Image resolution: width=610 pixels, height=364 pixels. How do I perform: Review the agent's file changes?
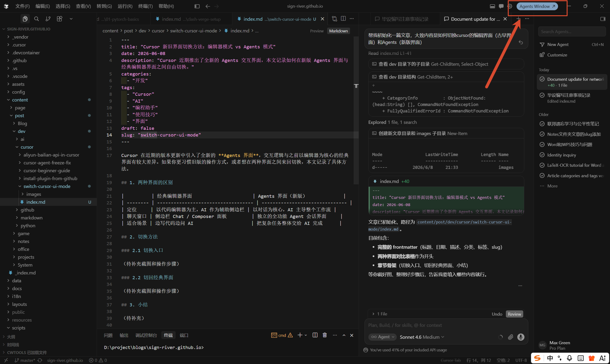click(514, 314)
